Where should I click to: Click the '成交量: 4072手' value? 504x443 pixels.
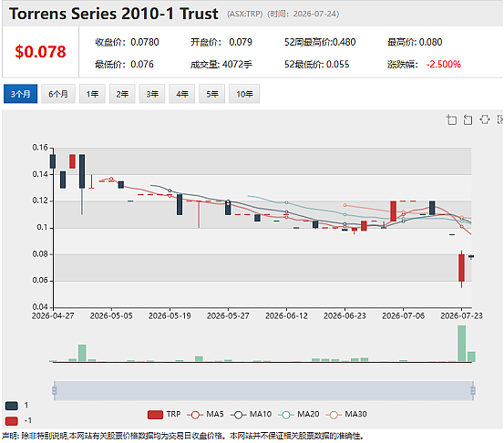click(x=221, y=65)
